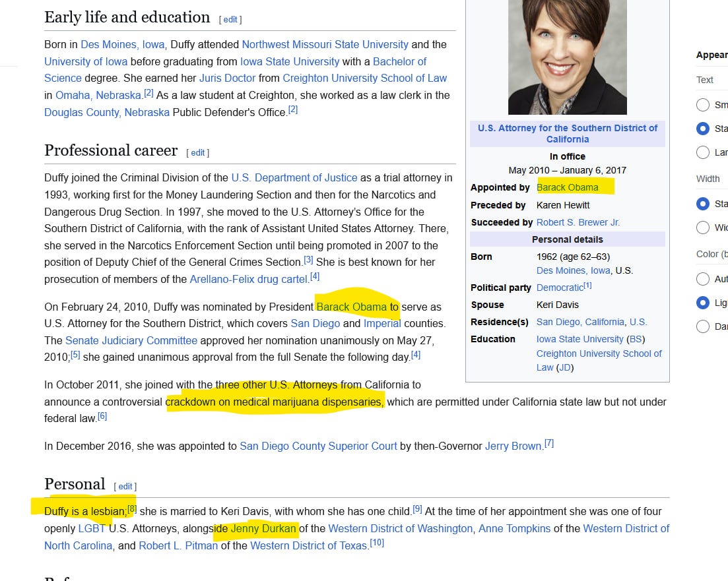The width and height of the screenshot is (728, 581).
Task: Click Barack Obama link in career paragraph
Action: tap(352, 307)
